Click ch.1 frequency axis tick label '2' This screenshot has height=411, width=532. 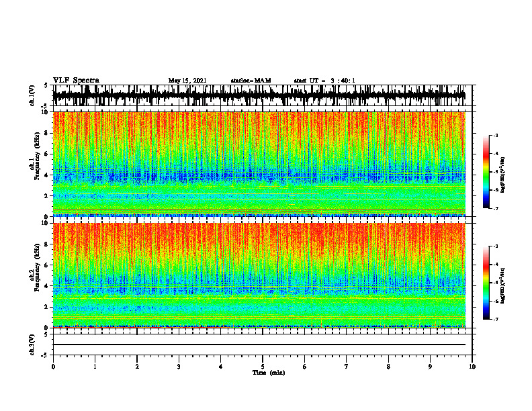pyautogui.click(x=46, y=195)
